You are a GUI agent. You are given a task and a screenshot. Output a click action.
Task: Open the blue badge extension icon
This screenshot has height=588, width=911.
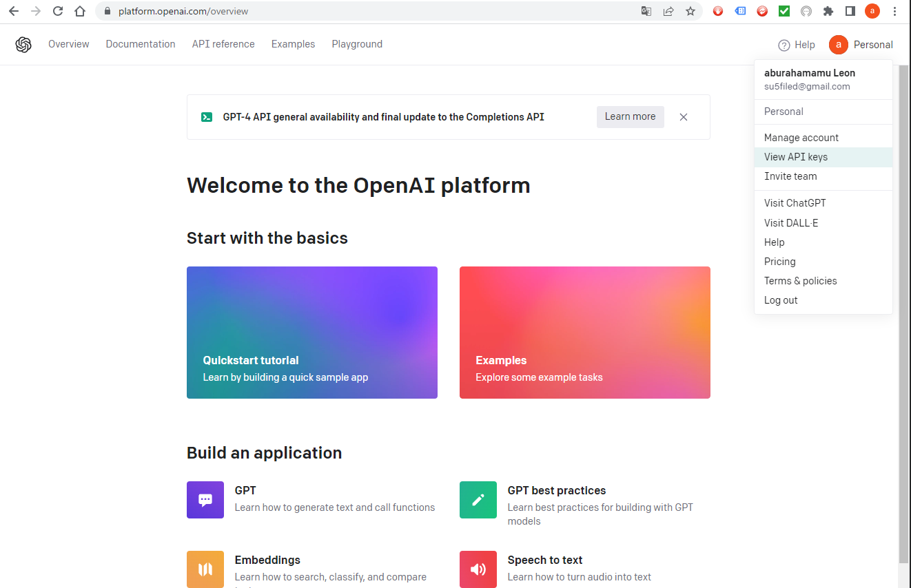point(740,11)
